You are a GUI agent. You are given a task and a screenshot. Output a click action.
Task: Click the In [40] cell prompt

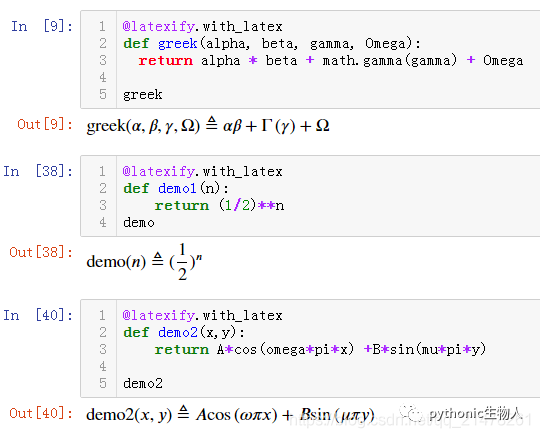[x=38, y=315]
